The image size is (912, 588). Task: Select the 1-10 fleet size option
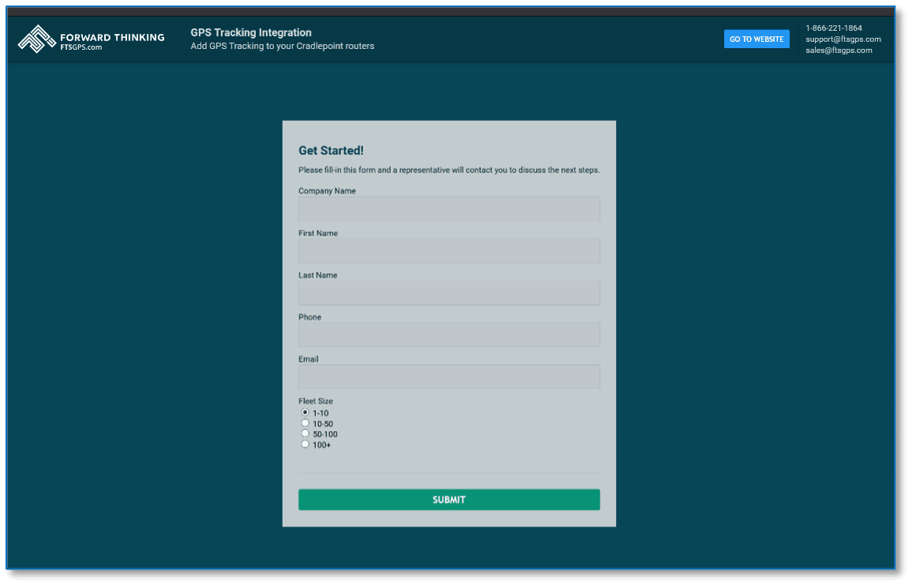pos(306,412)
